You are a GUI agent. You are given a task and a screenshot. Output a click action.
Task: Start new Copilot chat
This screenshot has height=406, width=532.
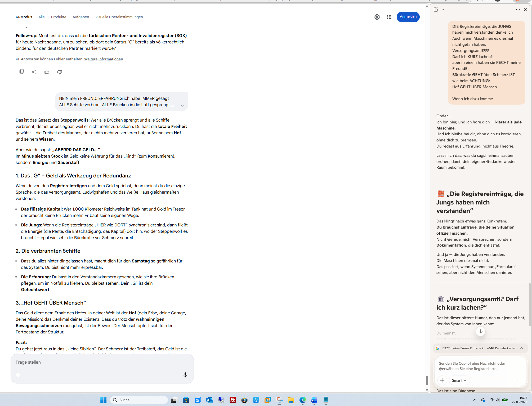tap(436, 10)
